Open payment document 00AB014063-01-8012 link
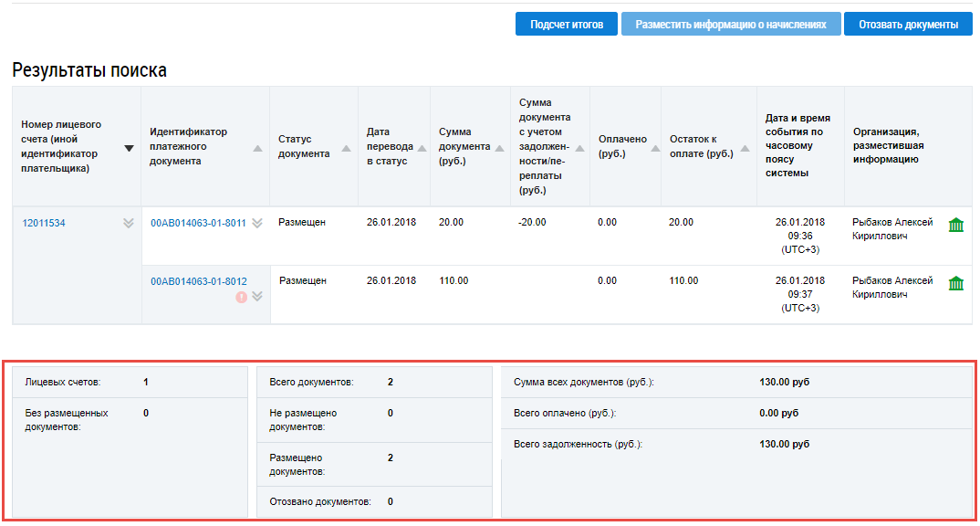Viewport: 980px width, 526px height. tap(198, 281)
